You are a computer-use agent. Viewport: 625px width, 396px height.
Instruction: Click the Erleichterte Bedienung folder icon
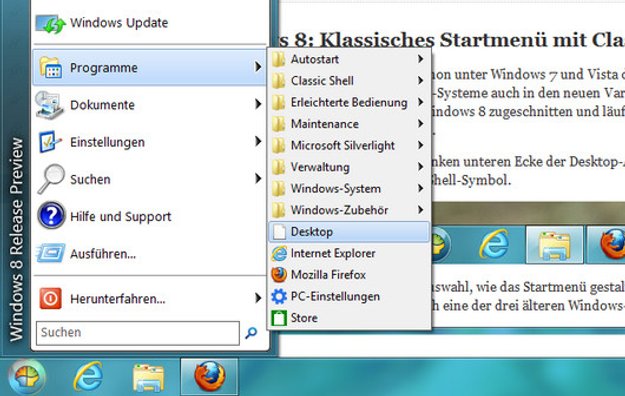pos(279,102)
